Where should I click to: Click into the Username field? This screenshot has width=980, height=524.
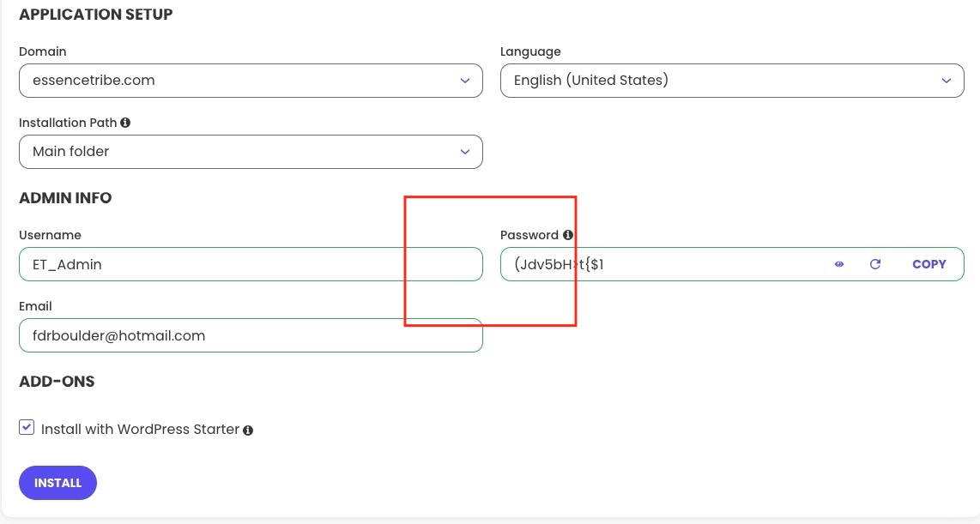click(x=251, y=264)
